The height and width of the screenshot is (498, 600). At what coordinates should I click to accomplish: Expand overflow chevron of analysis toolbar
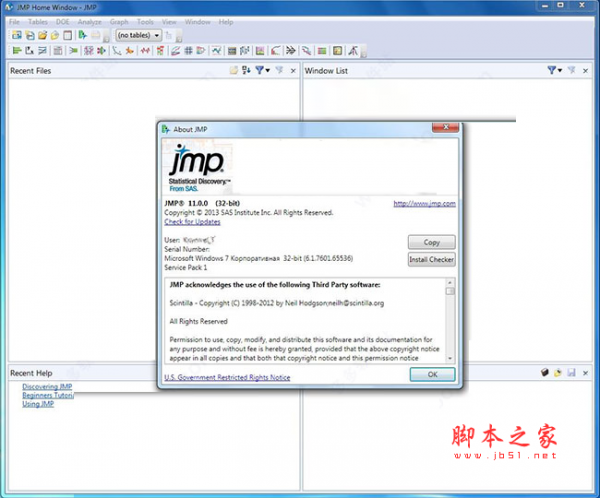(364, 54)
